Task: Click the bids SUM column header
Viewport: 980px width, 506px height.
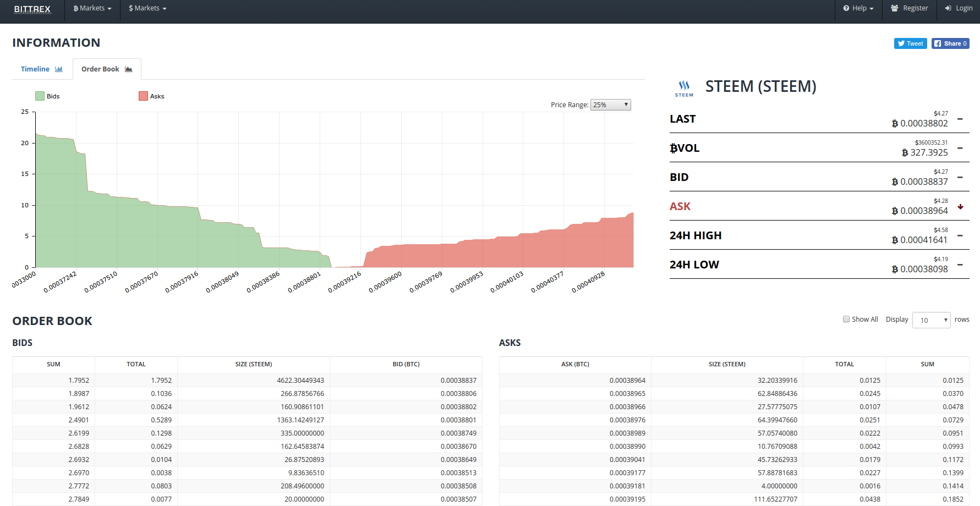Action: 53,364
